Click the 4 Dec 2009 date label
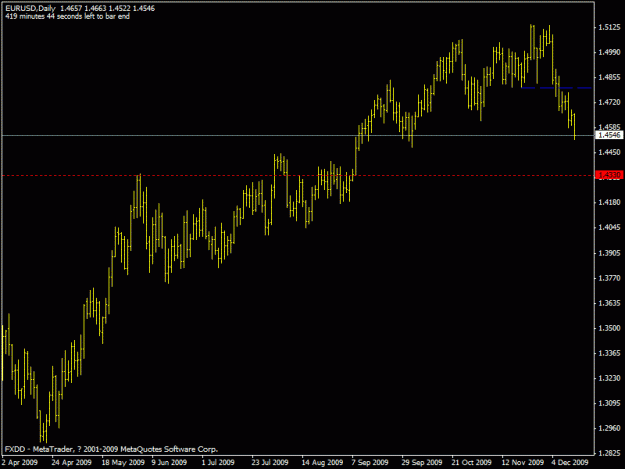This screenshot has height=469, width=625. pos(570,462)
